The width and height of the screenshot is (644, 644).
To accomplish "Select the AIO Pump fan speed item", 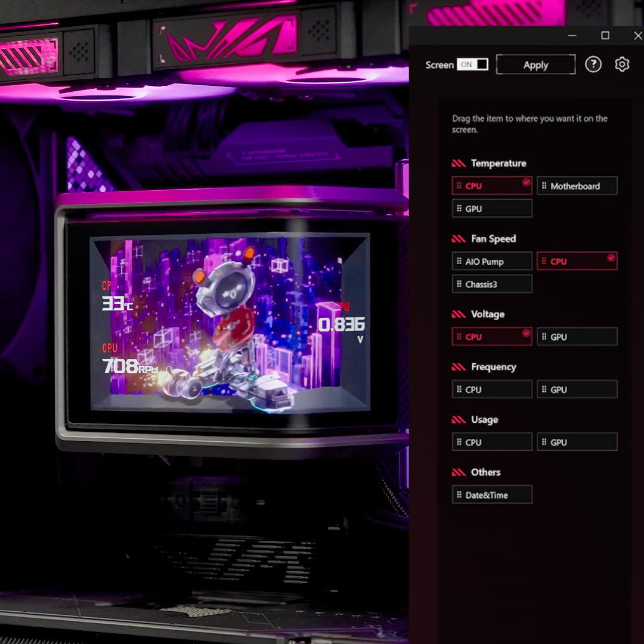I will [x=492, y=261].
